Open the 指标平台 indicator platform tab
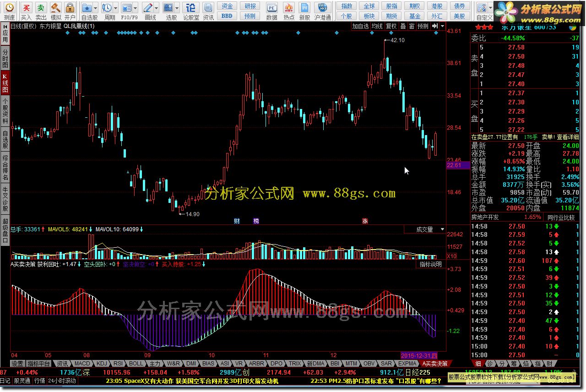586x392 pixels. pos(38,364)
